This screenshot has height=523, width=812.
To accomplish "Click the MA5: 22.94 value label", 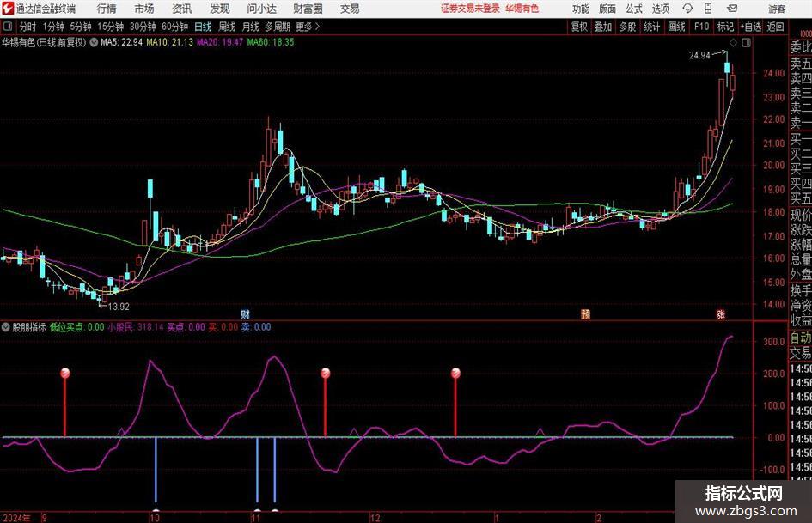I will pyautogui.click(x=121, y=42).
